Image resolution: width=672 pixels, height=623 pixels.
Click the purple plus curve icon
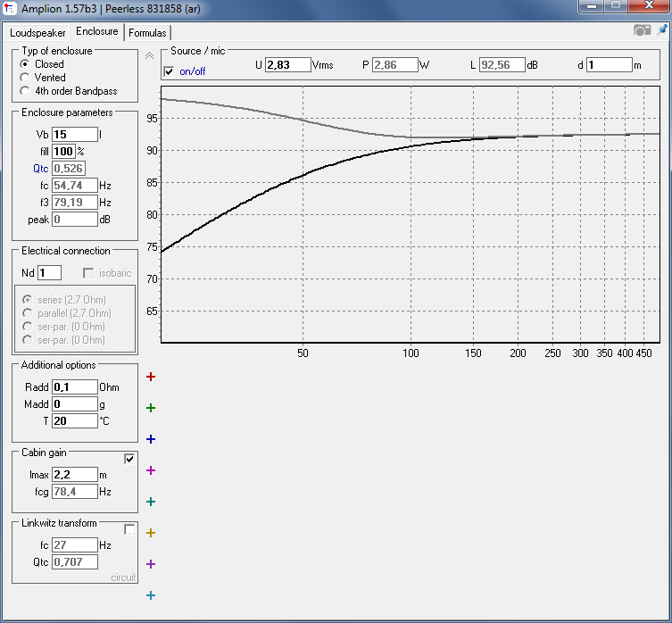pos(151,564)
